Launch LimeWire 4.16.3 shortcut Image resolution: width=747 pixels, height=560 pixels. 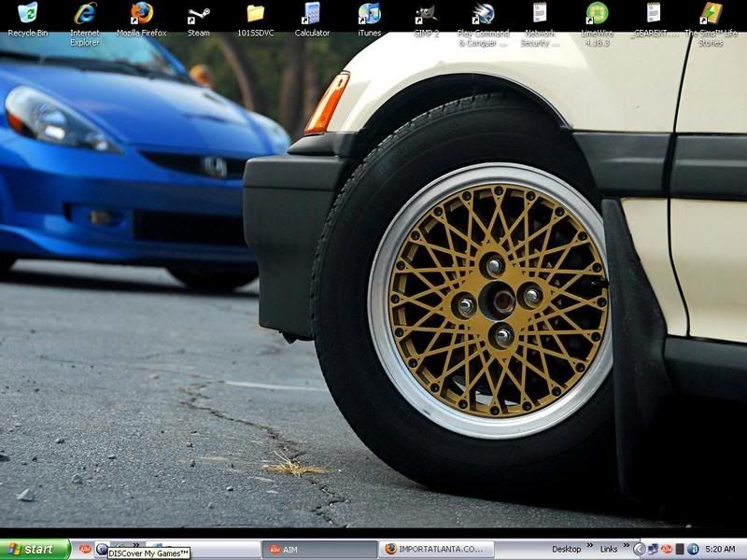click(x=597, y=14)
